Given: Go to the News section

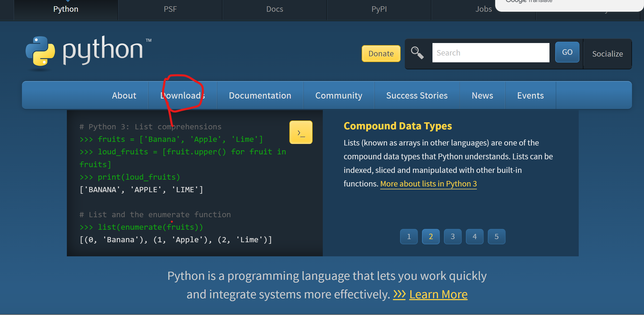Looking at the screenshot, I should pyautogui.click(x=482, y=95).
